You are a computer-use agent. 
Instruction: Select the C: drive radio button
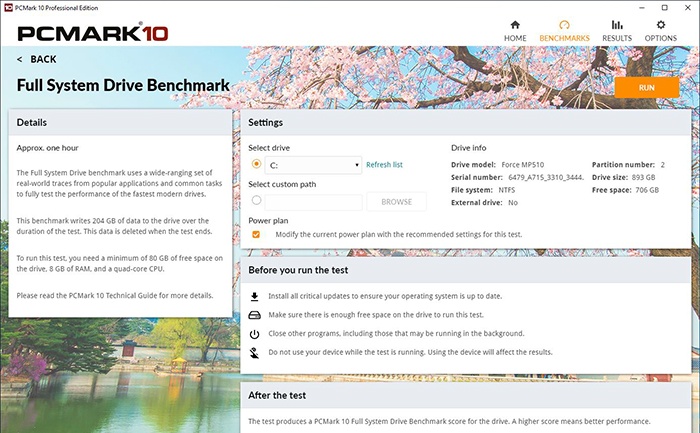pos(256,164)
